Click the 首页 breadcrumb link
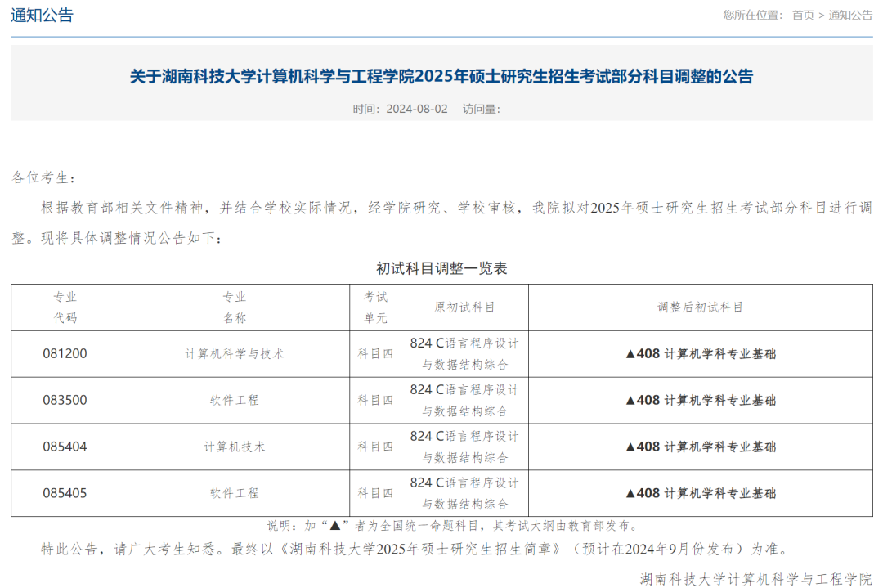Viewport: 883px width, 588px height. 803,16
